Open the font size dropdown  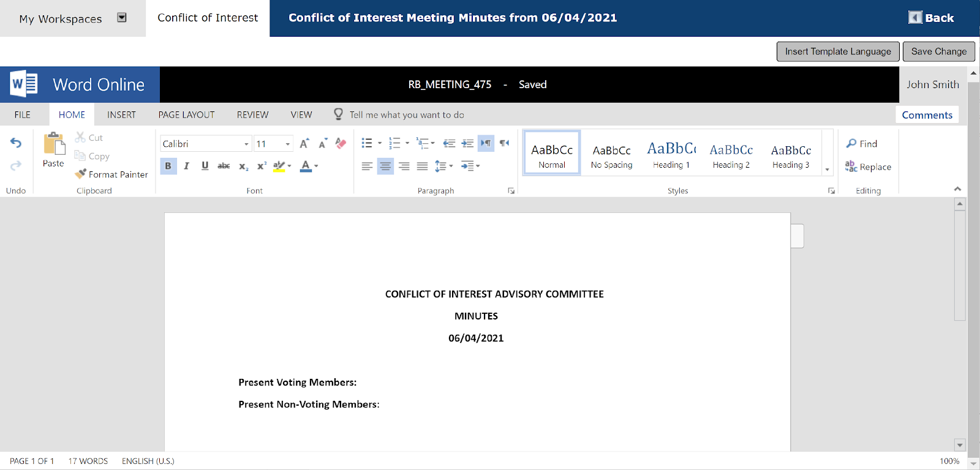[288, 144]
